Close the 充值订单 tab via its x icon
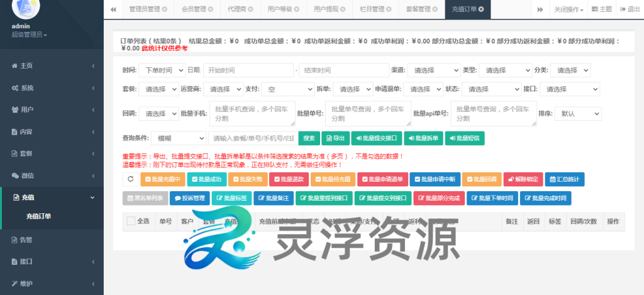 [x=481, y=9]
